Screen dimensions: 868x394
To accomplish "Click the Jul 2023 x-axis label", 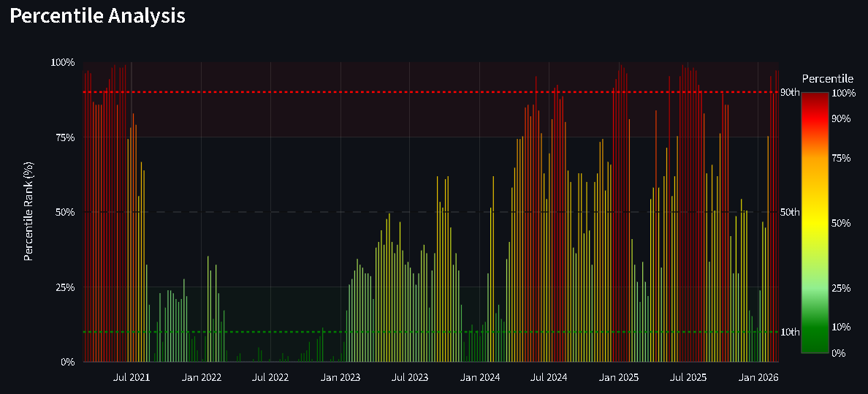I will point(409,377).
